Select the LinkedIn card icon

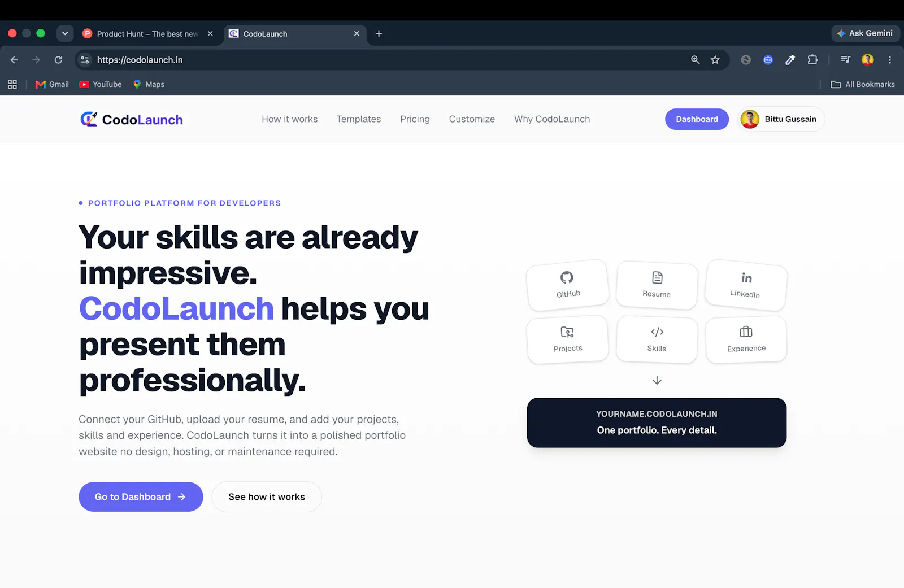(746, 278)
